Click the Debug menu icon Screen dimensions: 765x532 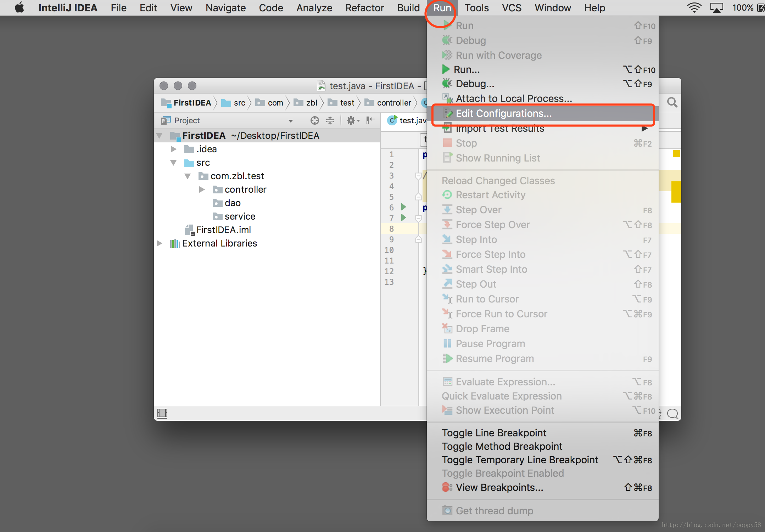pos(448,40)
